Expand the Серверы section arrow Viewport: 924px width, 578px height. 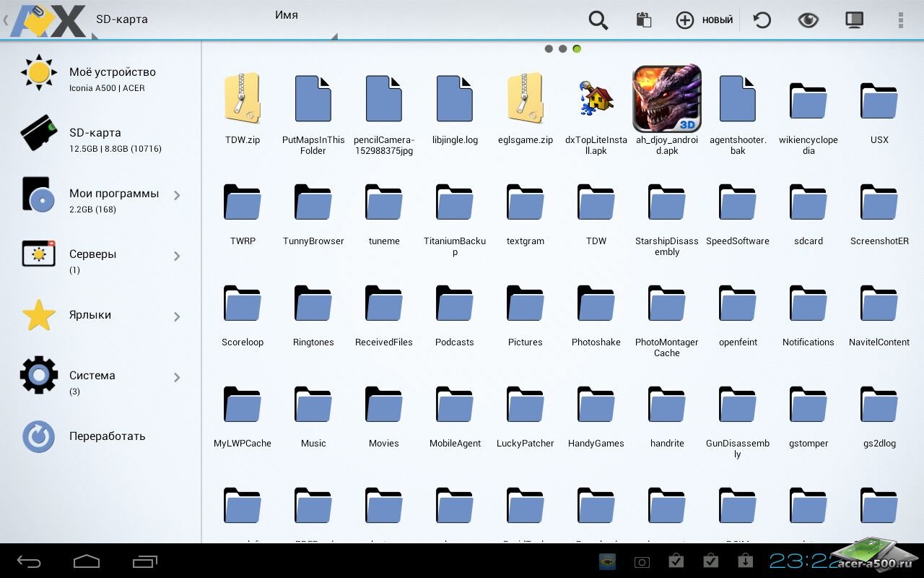point(177,256)
